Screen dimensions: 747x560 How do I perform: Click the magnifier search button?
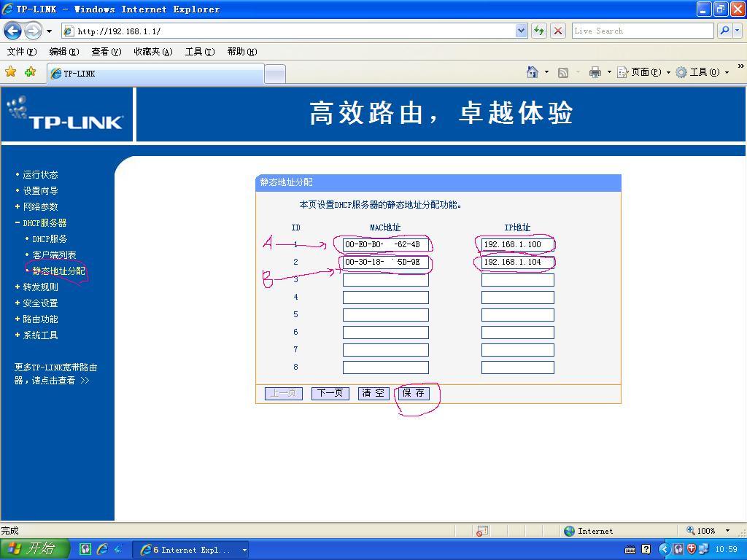click(x=724, y=31)
